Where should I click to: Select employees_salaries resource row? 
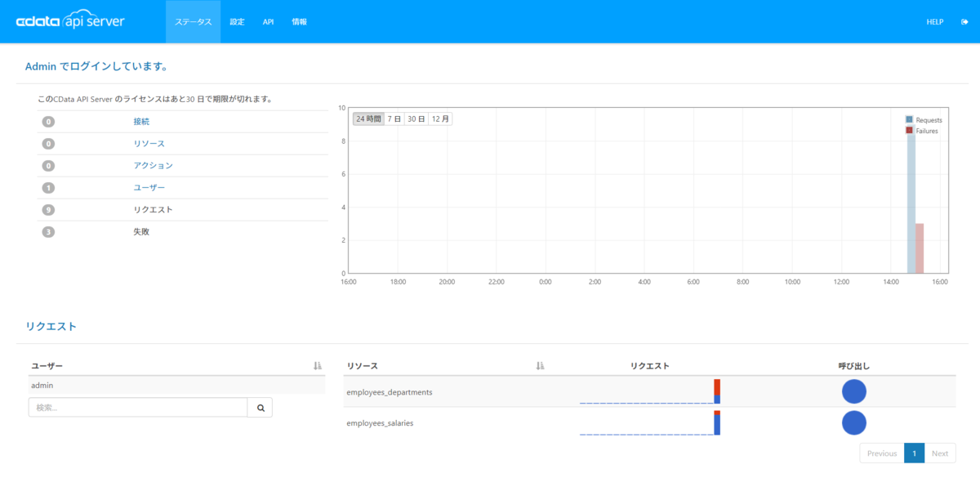(649, 422)
